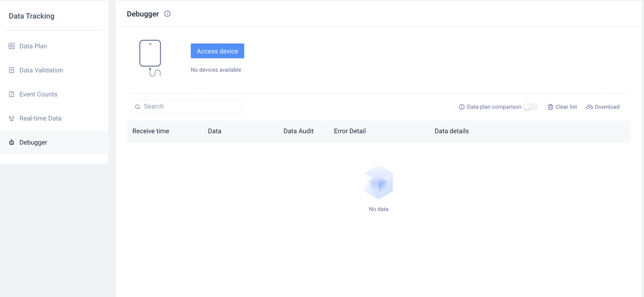Click the Error Detail column header

(x=350, y=131)
